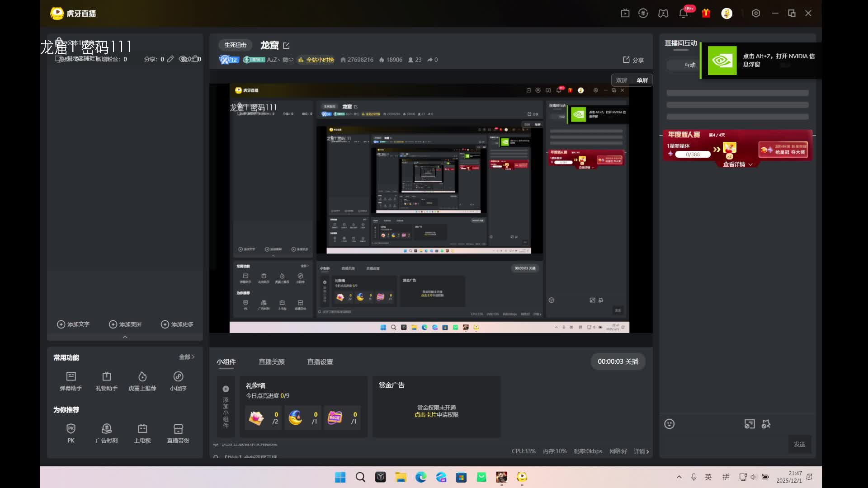Collapse the source panel with the up chevron

coord(125,337)
